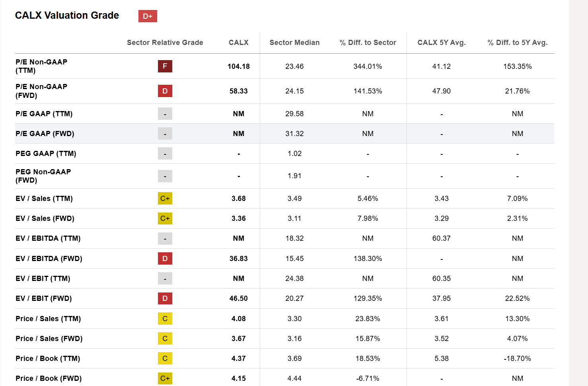Image resolution: width=588 pixels, height=386 pixels.
Task: Select the dash badge for PEG GAAP TTM
Action: 165,153
